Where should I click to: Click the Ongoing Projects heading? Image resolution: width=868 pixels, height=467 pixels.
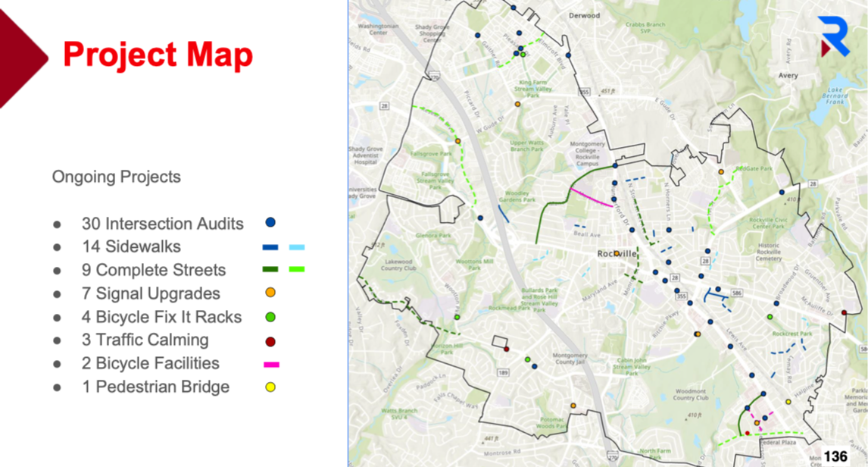click(117, 177)
